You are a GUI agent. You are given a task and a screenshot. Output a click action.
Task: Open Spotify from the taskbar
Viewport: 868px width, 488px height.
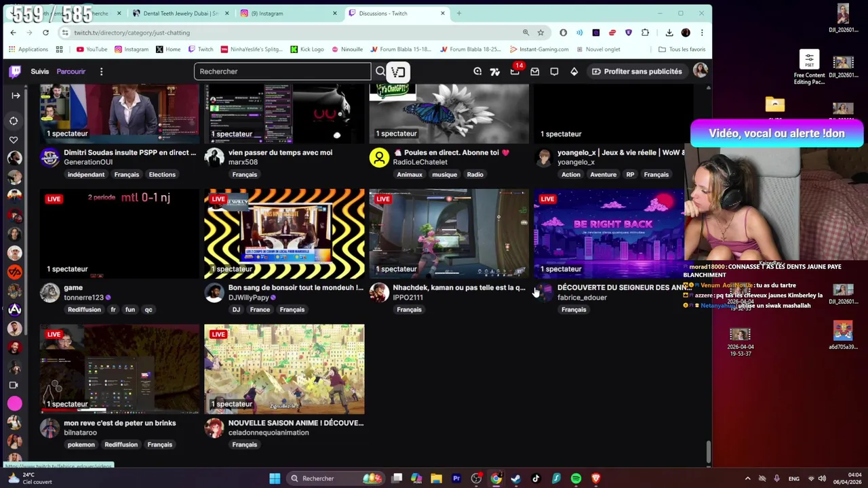576,479
